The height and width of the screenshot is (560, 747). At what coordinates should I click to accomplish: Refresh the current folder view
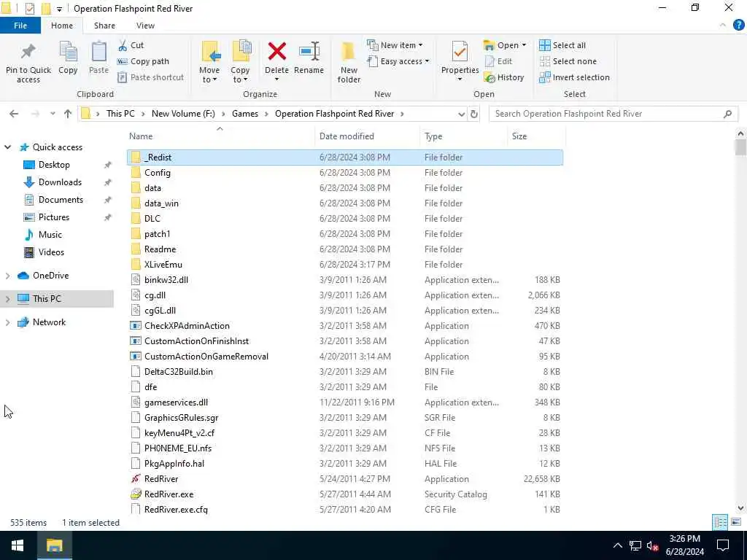474,114
